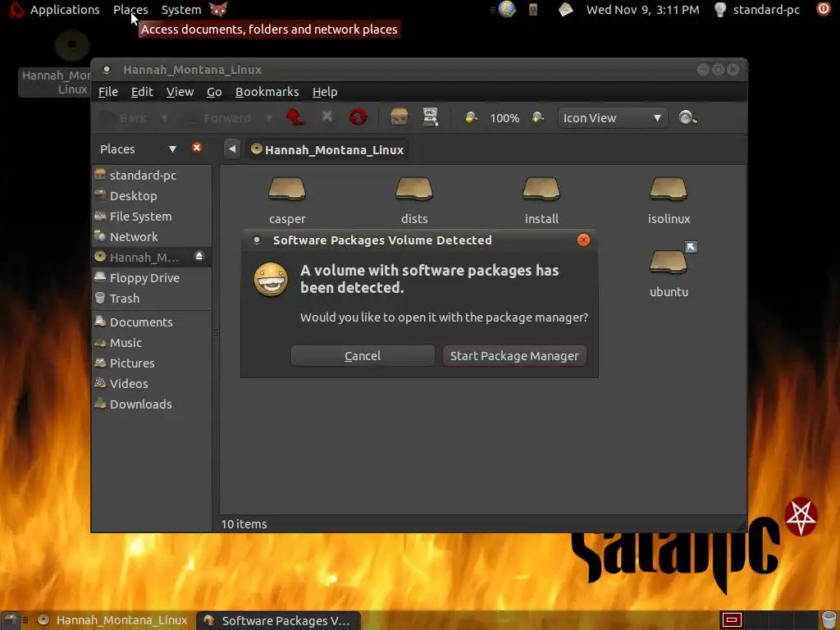Screen dimensions: 840x630
Task: Select Floppy Drive in the Places sidebar
Action: [x=152, y=277]
